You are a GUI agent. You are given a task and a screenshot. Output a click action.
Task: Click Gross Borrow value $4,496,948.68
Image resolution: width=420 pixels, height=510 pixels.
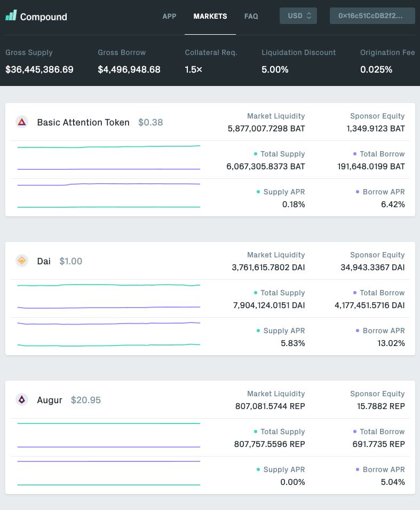(129, 69)
